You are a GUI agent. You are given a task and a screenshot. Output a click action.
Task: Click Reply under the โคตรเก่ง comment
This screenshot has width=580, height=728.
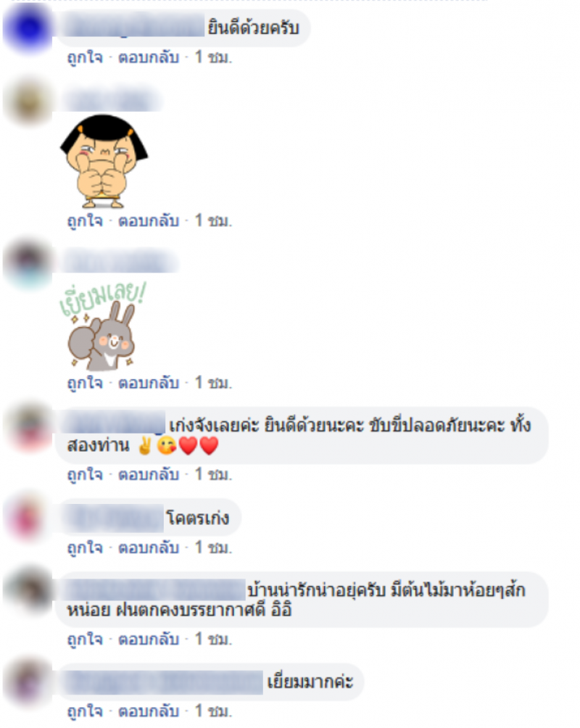pos(149,548)
